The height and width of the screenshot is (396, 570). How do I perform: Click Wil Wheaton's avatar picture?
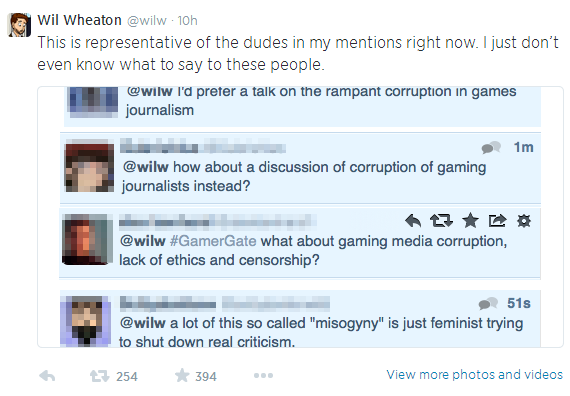pyautogui.click(x=19, y=25)
